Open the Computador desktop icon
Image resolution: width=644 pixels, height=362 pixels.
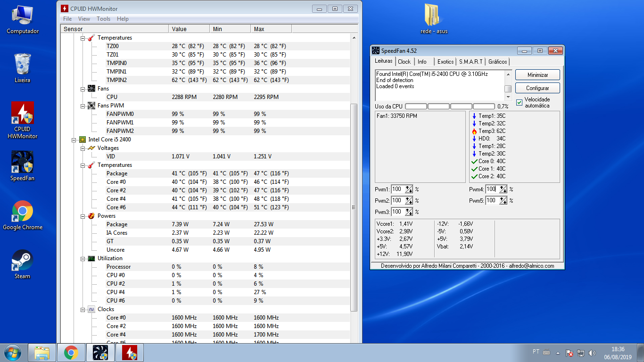coord(23,20)
